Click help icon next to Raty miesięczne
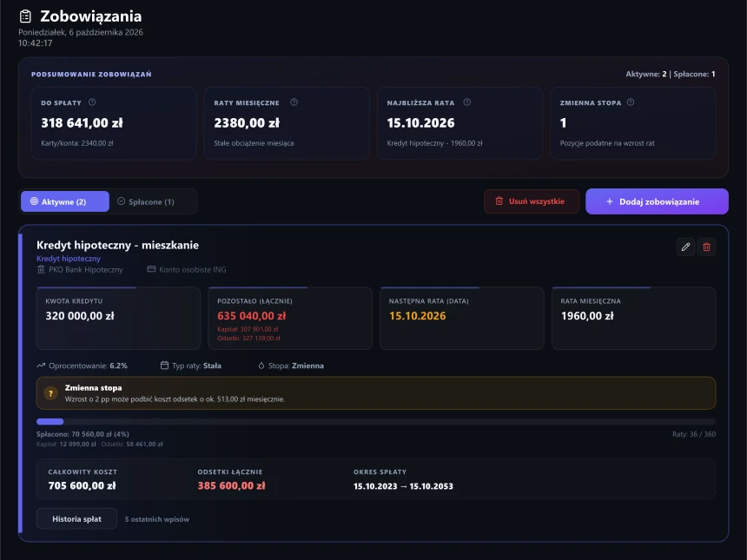The image size is (747, 560). tap(294, 102)
